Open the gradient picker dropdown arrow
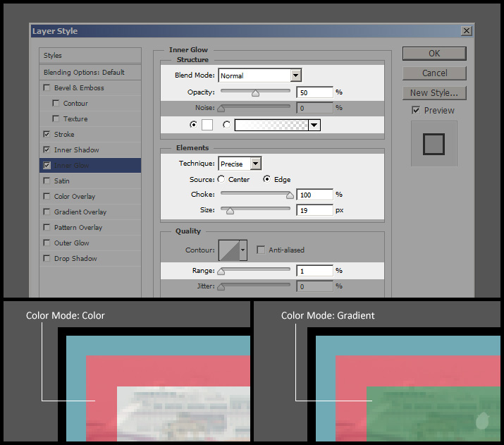This screenshot has width=504, height=445. click(x=314, y=125)
